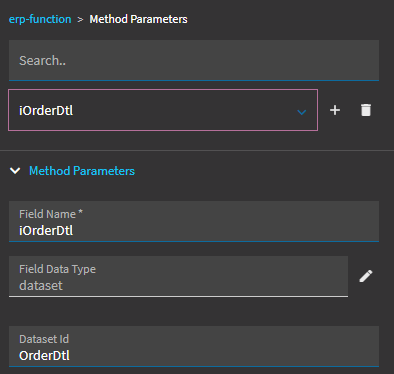Select the Field Data Type field
394x374 pixels.
178,276
